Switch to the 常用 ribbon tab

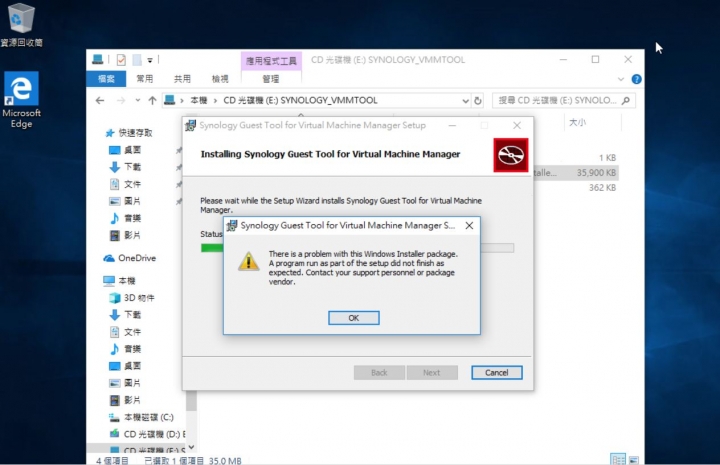(145, 78)
